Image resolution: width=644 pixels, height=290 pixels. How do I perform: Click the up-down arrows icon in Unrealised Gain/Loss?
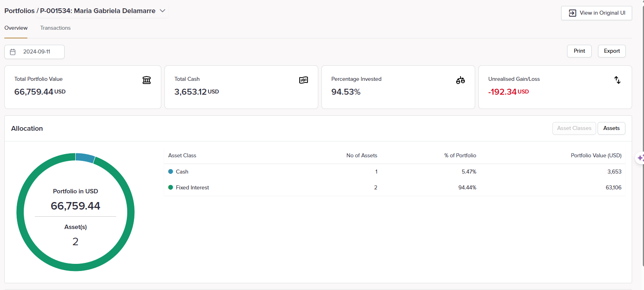(617, 80)
